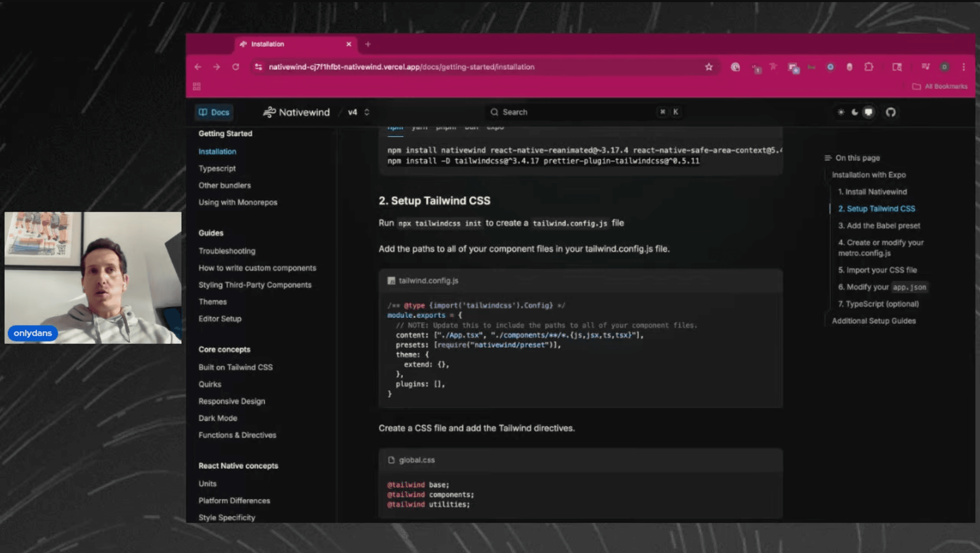Open a new browser tab
980x553 pixels.
(x=368, y=44)
